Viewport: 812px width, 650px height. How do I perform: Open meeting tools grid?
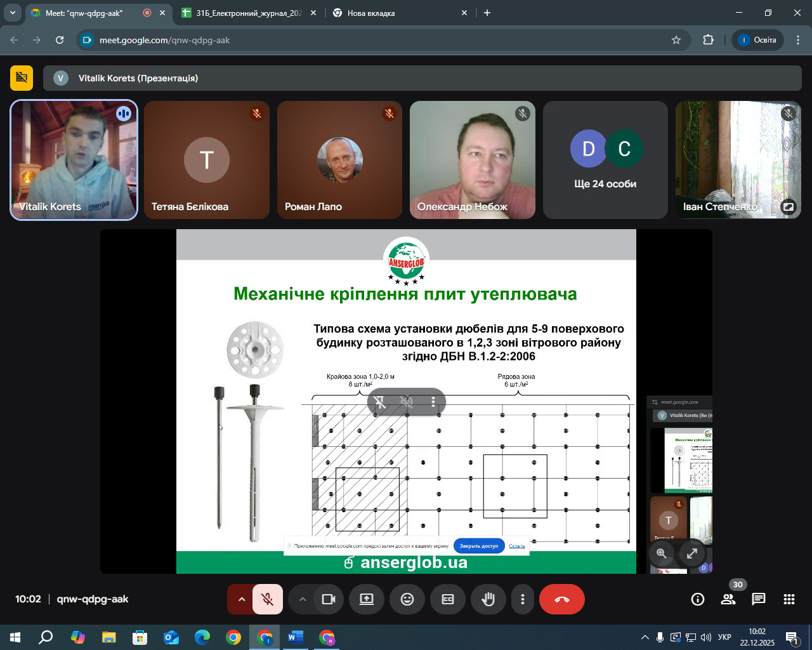click(x=789, y=599)
